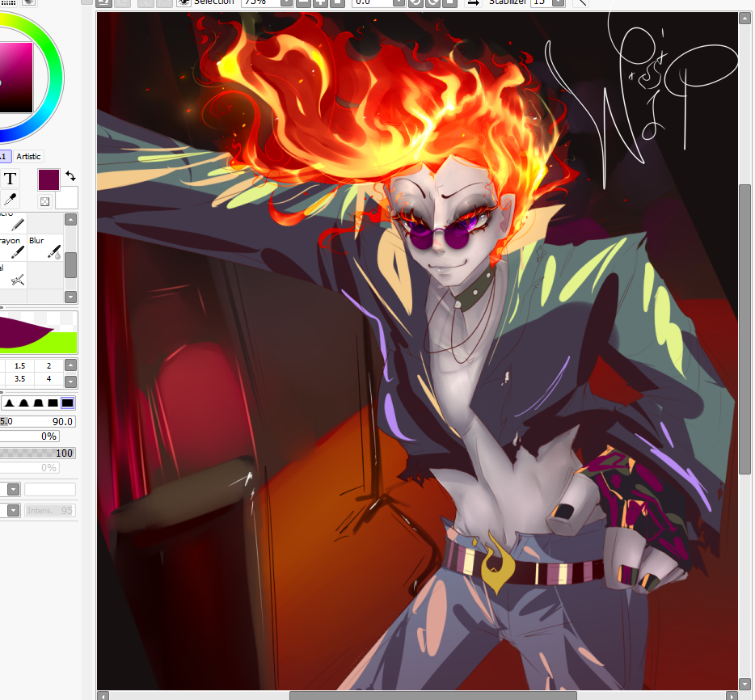Select brush size preset 4
755x700 pixels.
click(49, 379)
